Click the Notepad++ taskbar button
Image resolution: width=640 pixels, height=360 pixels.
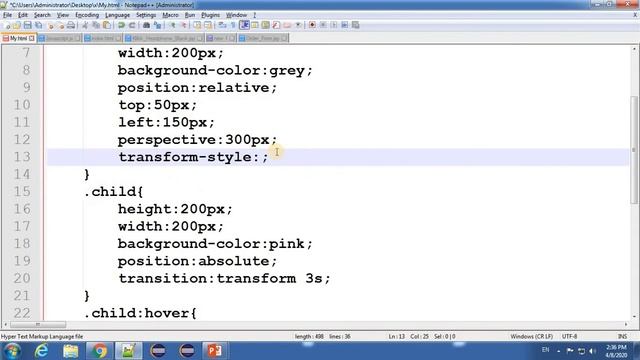click(x=129, y=351)
